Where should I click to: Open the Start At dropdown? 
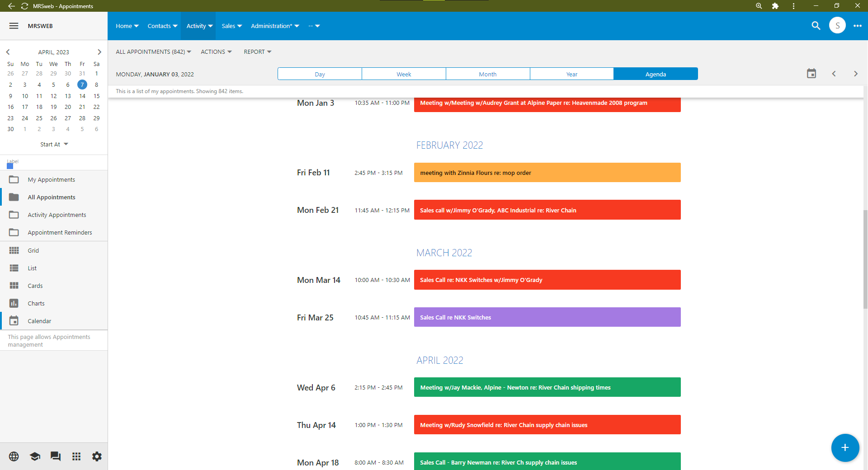[x=54, y=144]
